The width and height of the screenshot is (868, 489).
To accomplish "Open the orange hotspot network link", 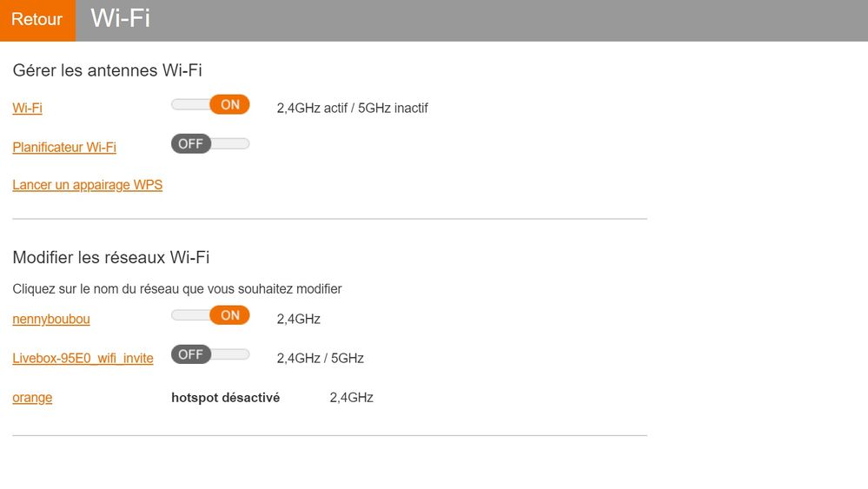I will coord(32,398).
